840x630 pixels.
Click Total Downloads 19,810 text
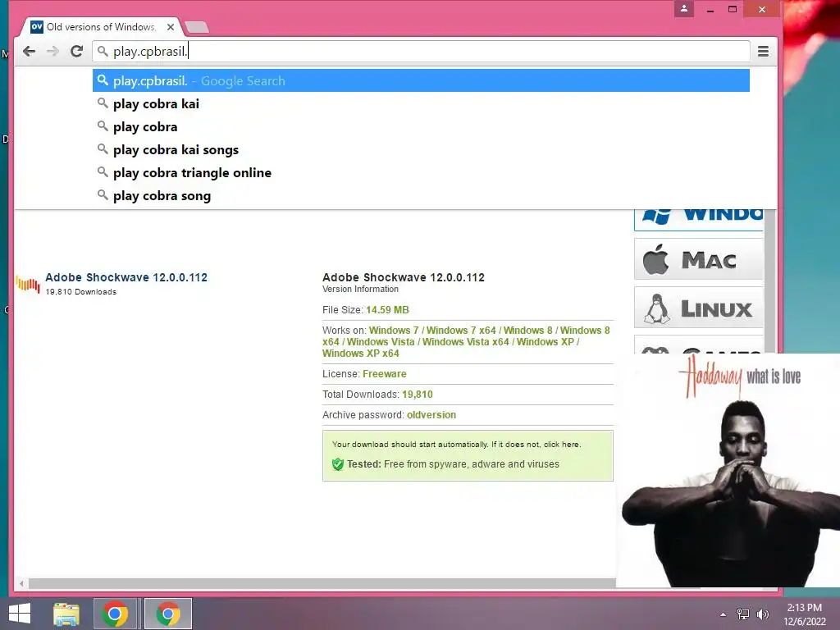377,395
